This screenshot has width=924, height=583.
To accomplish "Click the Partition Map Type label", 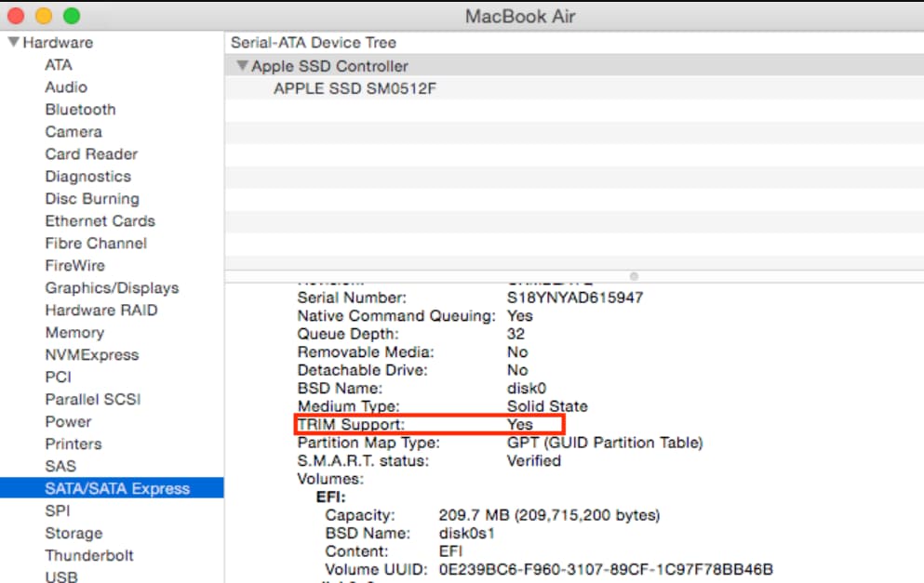I will 368,443.
